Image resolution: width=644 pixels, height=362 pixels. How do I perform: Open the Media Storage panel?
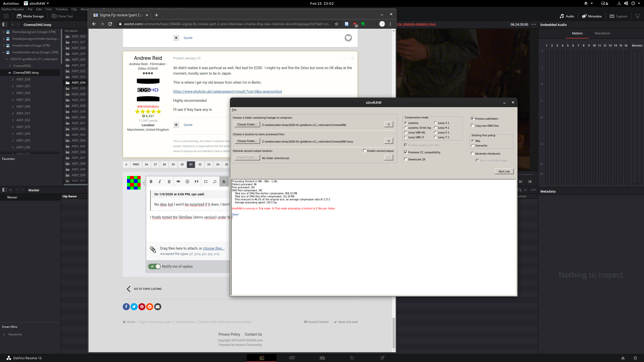tap(30, 16)
